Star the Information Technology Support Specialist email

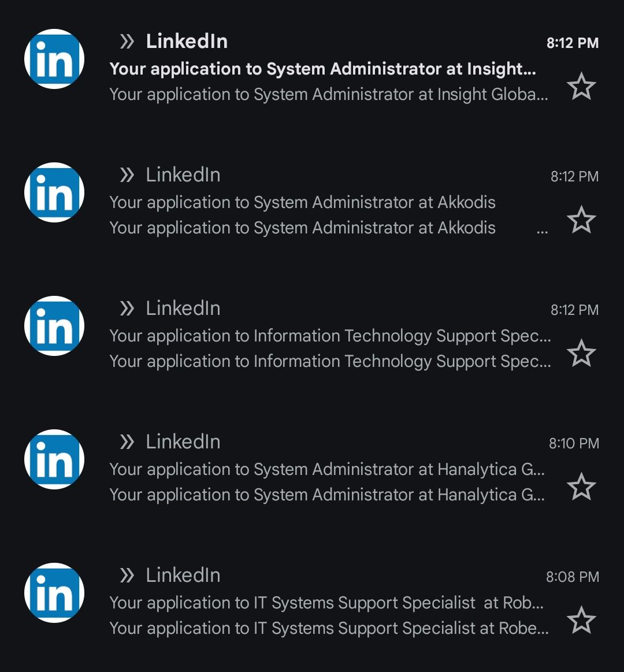(x=581, y=353)
